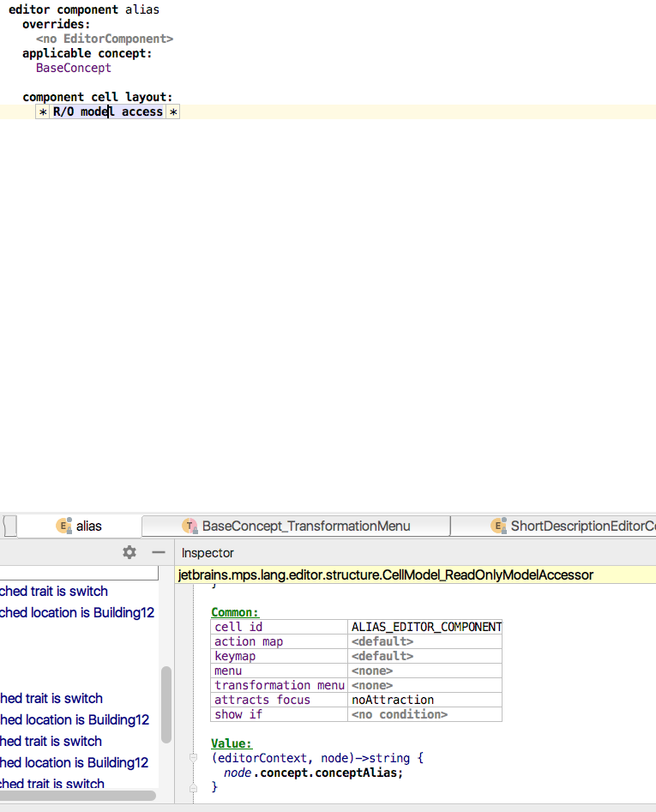656x812 pixels.
Task: Change the attracts focus noAttraction value
Action: (x=393, y=700)
